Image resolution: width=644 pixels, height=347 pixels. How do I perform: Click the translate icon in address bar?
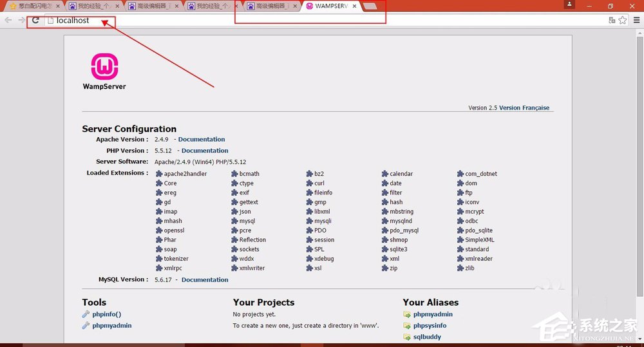click(x=611, y=21)
